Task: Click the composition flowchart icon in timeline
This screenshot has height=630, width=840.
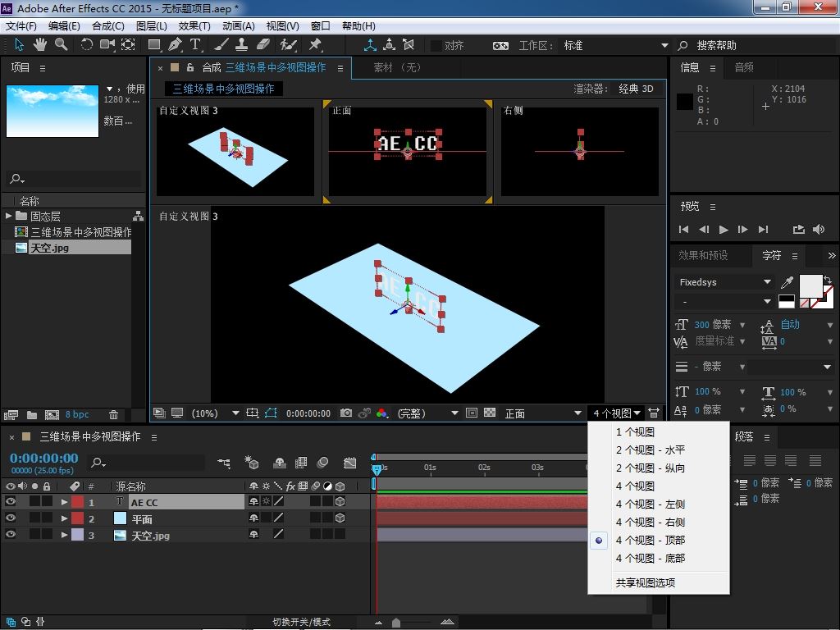Action: pos(224,463)
